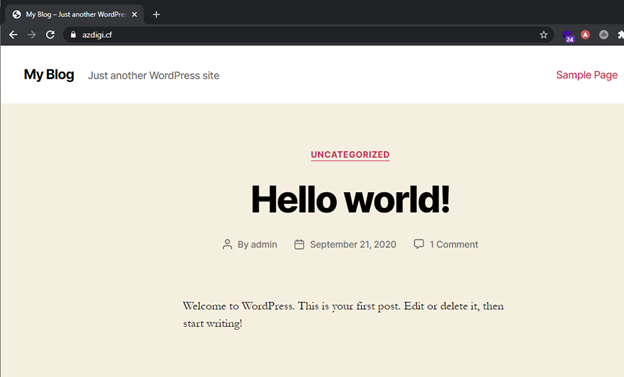Open a new tab with the plus button
Image resolution: width=624 pixels, height=377 pixels.
pos(156,14)
